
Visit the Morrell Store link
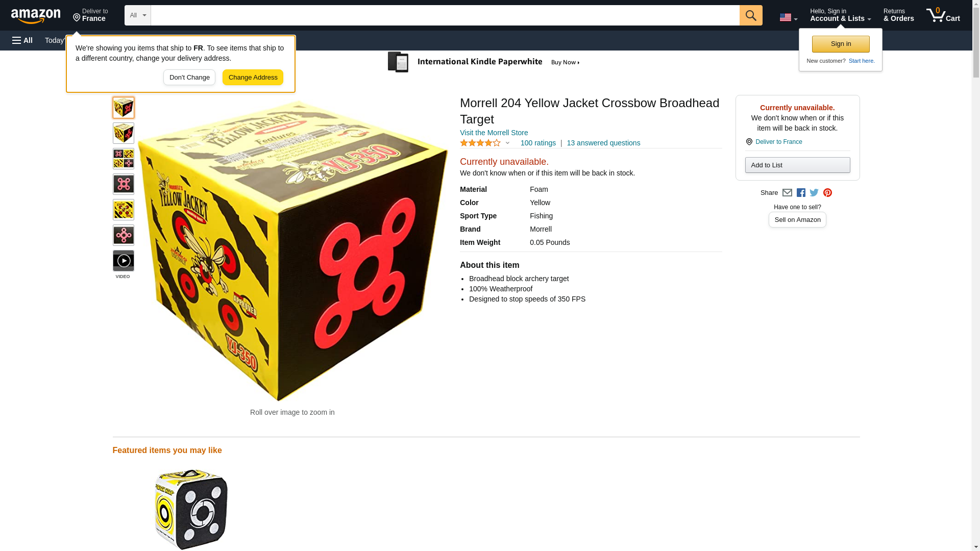[x=494, y=133]
